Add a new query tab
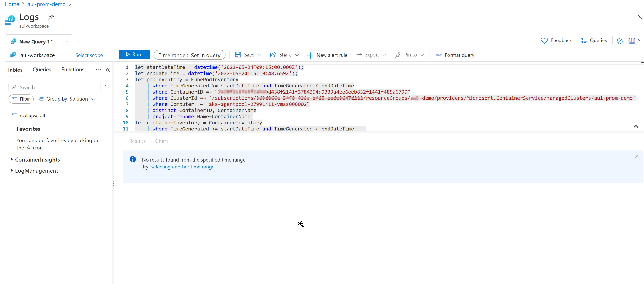Screen dimensions: 644x284 pyautogui.click(x=78, y=41)
